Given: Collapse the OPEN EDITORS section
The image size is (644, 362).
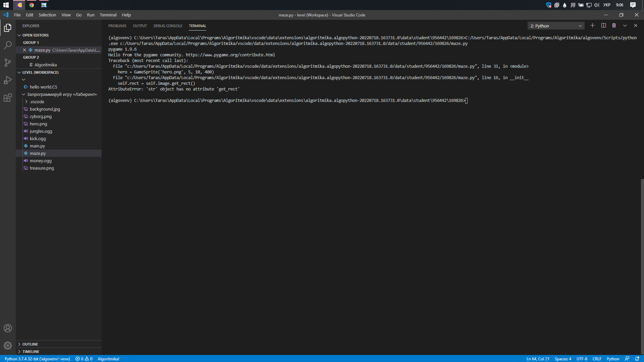Looking at the screenshot, I should [x=35, y=35].
